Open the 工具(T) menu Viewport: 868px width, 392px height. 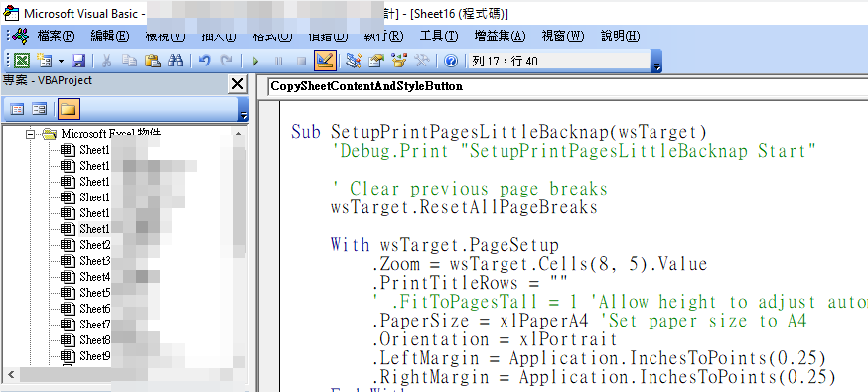pyautogui.click(x=439, y=36)
